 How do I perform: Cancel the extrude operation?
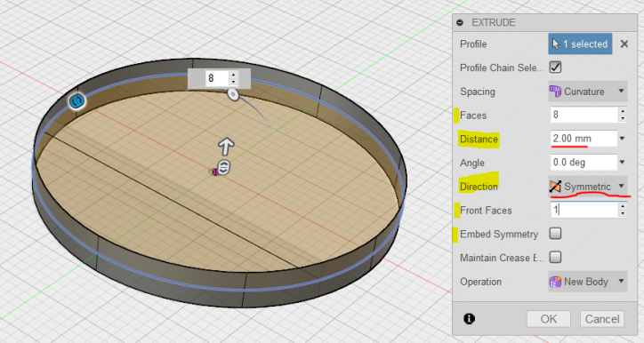coord(602,319)
